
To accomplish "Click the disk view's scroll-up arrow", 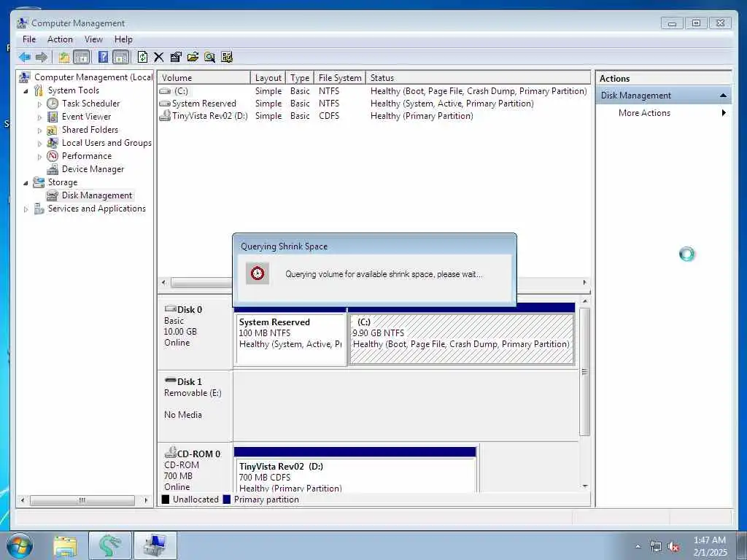I will pos(584,301).
